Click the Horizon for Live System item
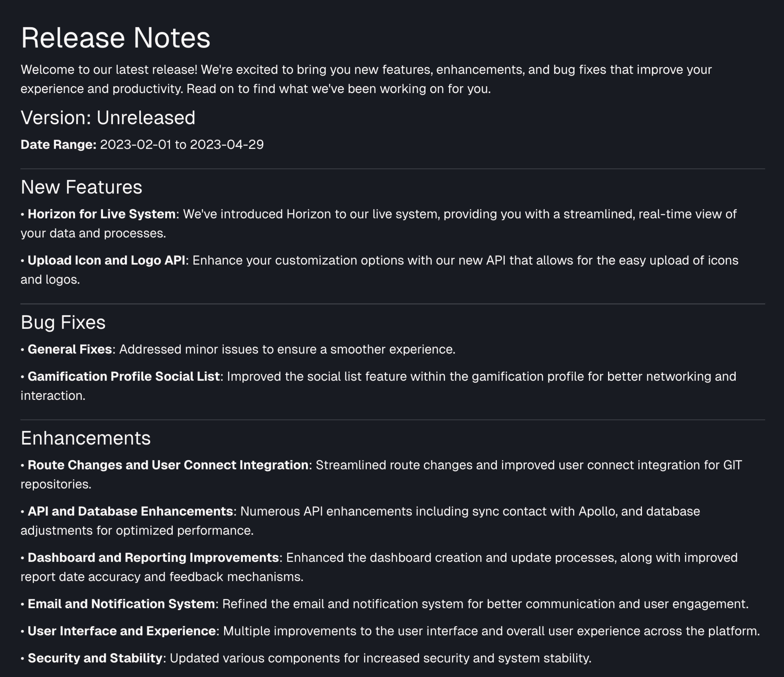 [101, 214]
